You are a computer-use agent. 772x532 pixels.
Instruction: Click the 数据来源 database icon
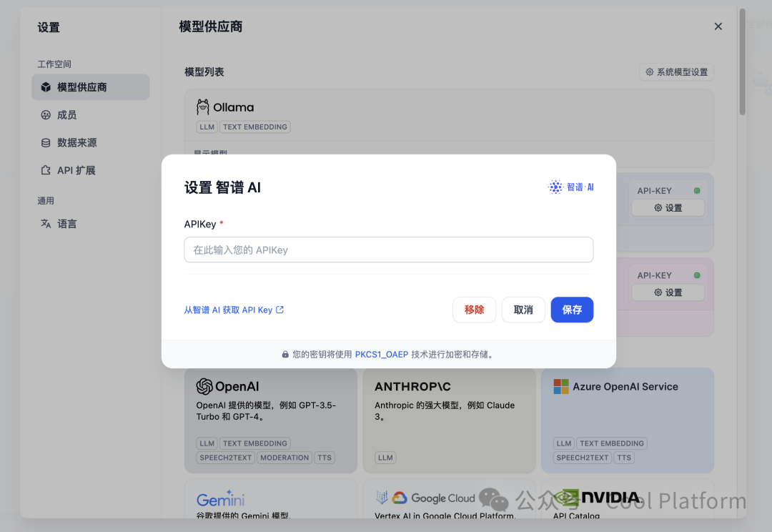tap(46, 143)
